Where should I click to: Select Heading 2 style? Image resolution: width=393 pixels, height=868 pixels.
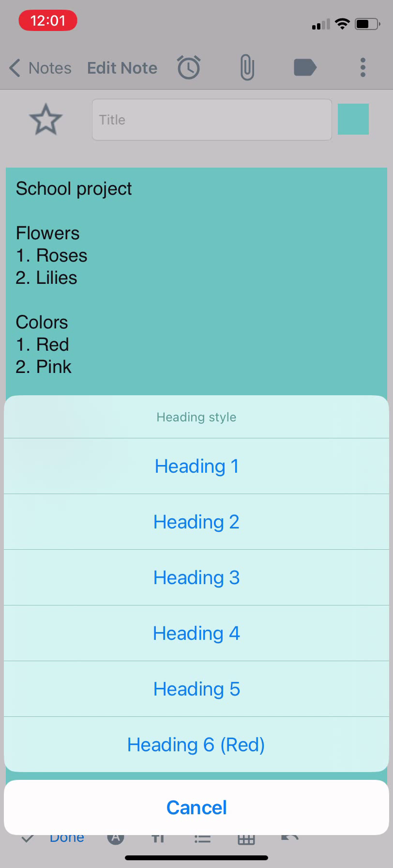[196, 522]
